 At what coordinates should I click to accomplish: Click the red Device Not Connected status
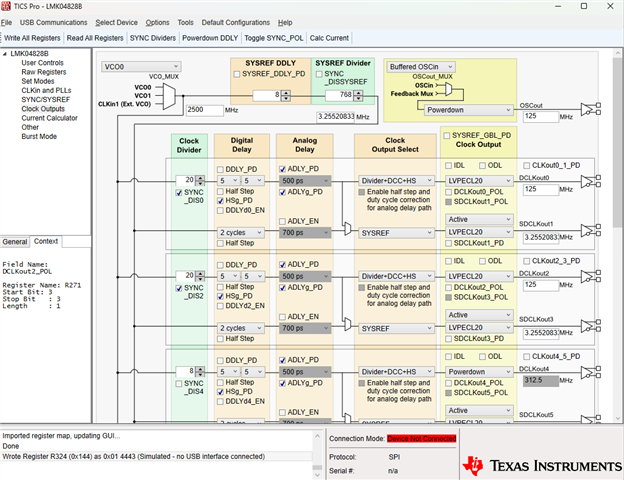tap(421, 439)
